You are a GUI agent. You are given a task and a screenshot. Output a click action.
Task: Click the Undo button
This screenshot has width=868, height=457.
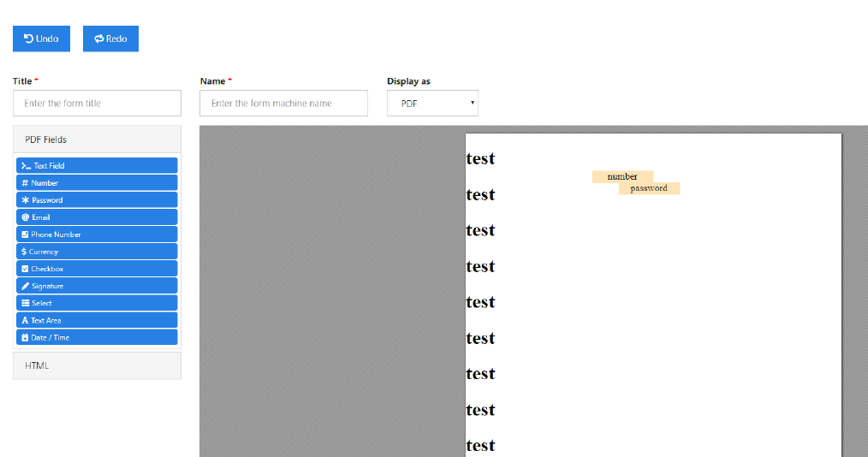coord(42,39)
